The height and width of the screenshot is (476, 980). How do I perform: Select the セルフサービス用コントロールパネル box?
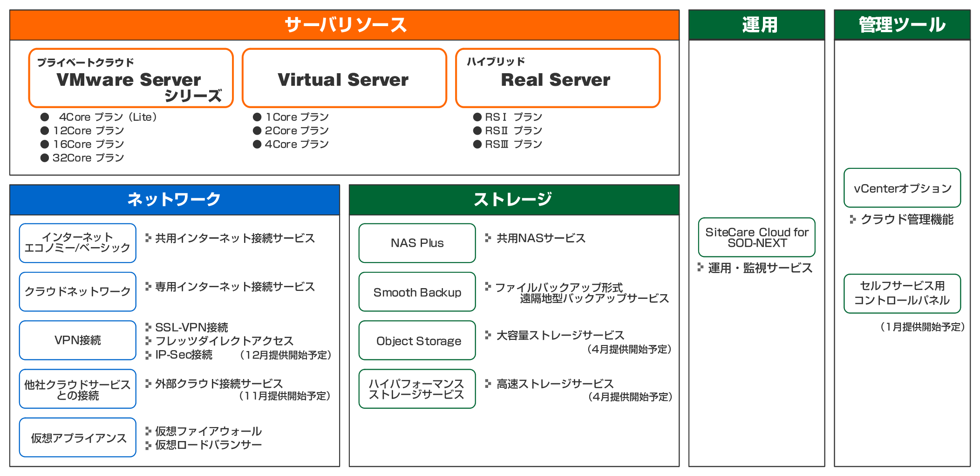(902, 293)
